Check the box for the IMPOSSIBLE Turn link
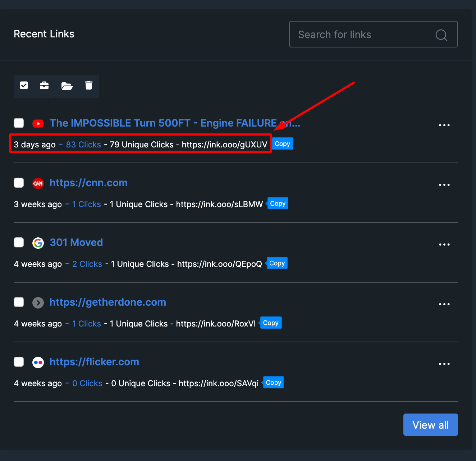Image resolution: width=476 pixels, height=461 pixels. (x=19, y=123)
